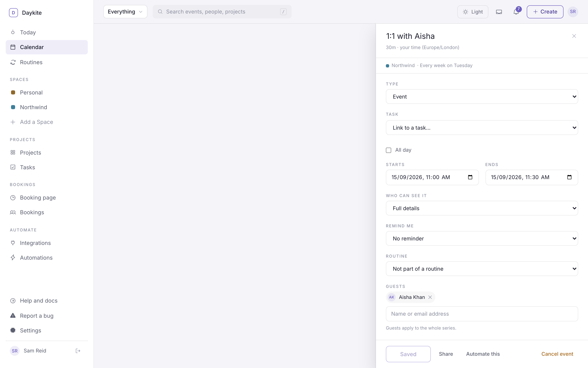The image size is (588, 368).
Task: Close the 1:1 with Aisha panel
Action: [574, 36]
